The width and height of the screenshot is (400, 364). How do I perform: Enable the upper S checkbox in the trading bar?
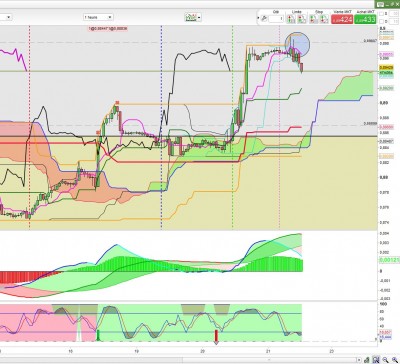point(381,14)
